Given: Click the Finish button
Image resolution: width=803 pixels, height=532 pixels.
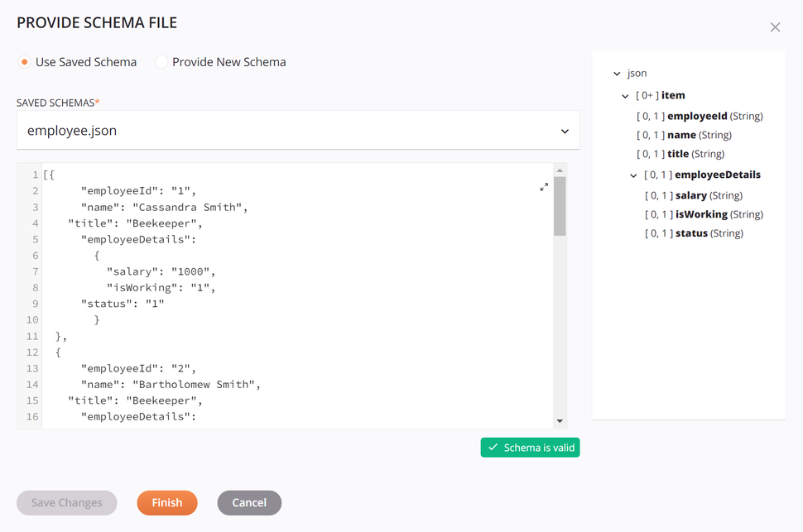Looking at the screenshot, I should [x=167, y=503].
